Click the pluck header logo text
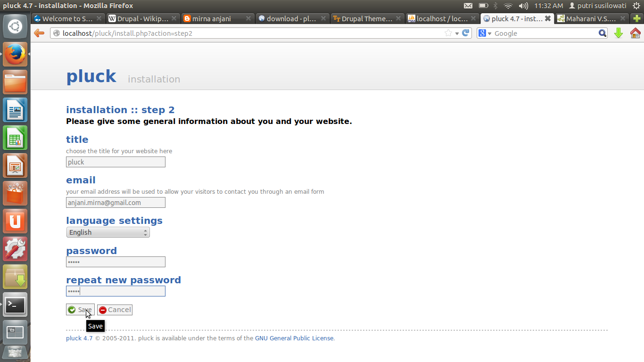The image size is (644, 362). [91, 76]
